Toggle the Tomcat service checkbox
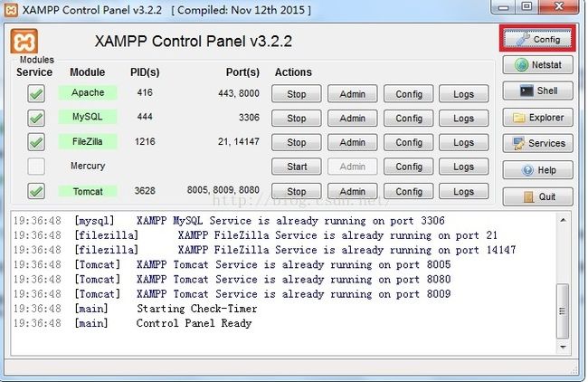This screenshot has width=588, height=382. (36, 191)
